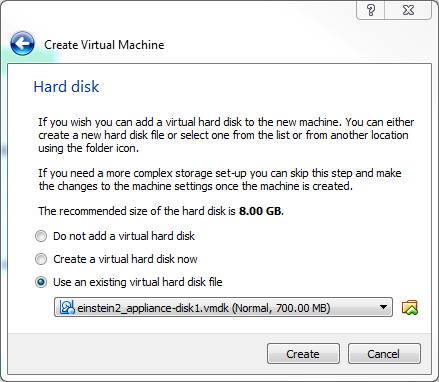Image resolution: width=439 pixels, height=382 pixels.
Task: Click the help question mark button
Action: tap(371, 10)
